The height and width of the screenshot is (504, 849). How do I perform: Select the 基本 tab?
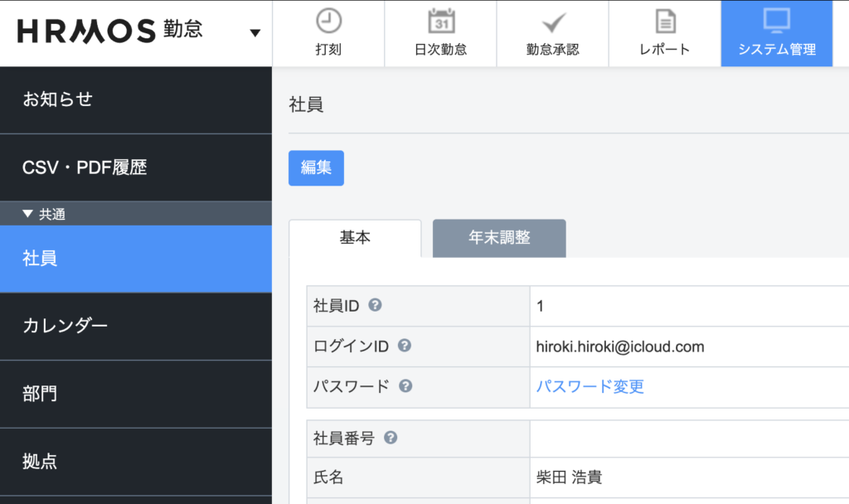[355, 238]
